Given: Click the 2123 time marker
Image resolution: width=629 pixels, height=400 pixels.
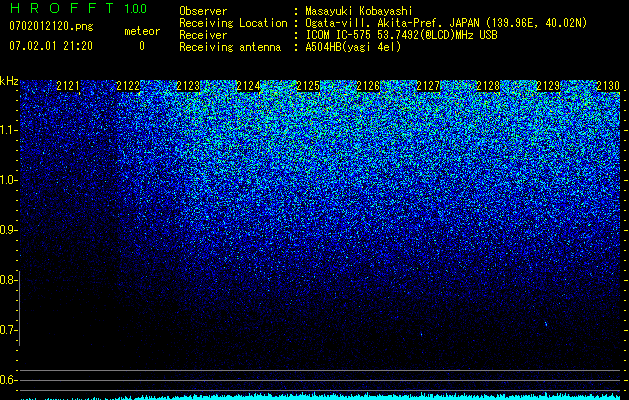Looking at the screenshot, I should [x=188, y=86].
